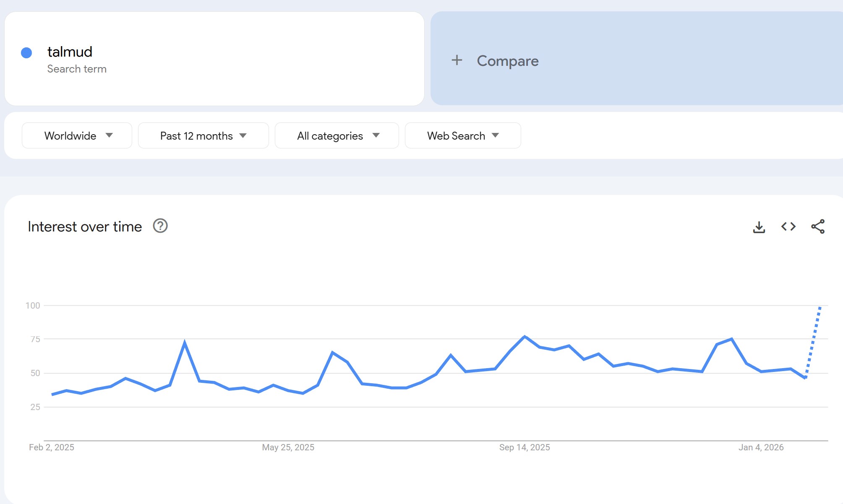Image resolution: width=843 pixels, height=504 pixels.
Task: Click the Feb 2, 2025 axis label
Action: pyautogui.click(x=52, y=447)
